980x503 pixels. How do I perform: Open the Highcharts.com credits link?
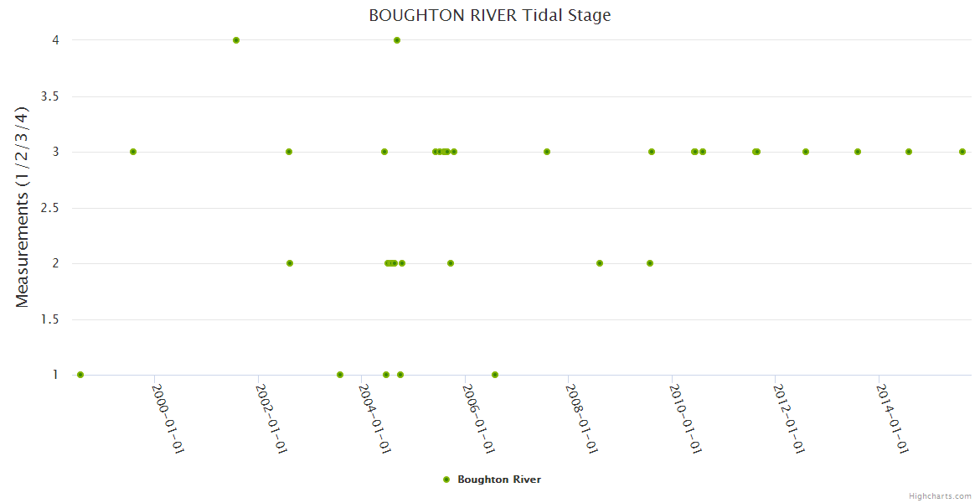click(x=940, y=496)
